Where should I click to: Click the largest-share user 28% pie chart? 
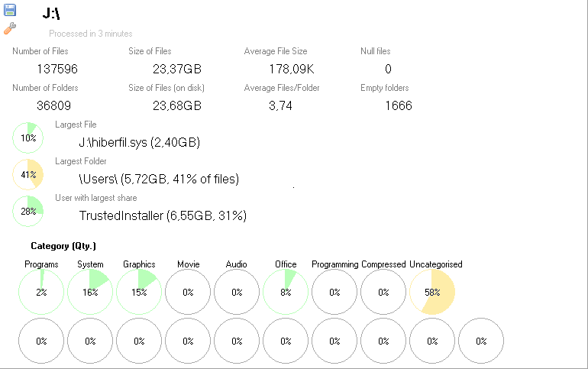(x=28, y=212)
